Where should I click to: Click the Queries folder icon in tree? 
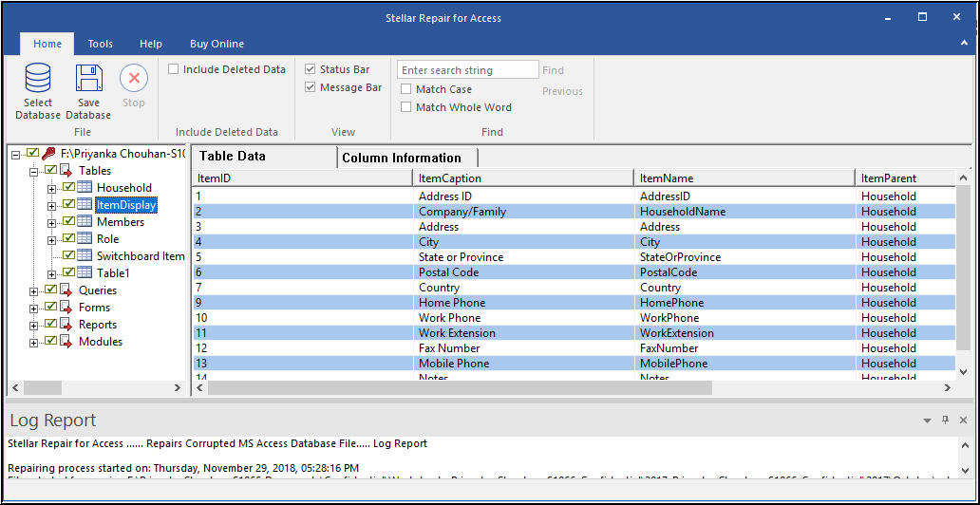coord(66,290)
